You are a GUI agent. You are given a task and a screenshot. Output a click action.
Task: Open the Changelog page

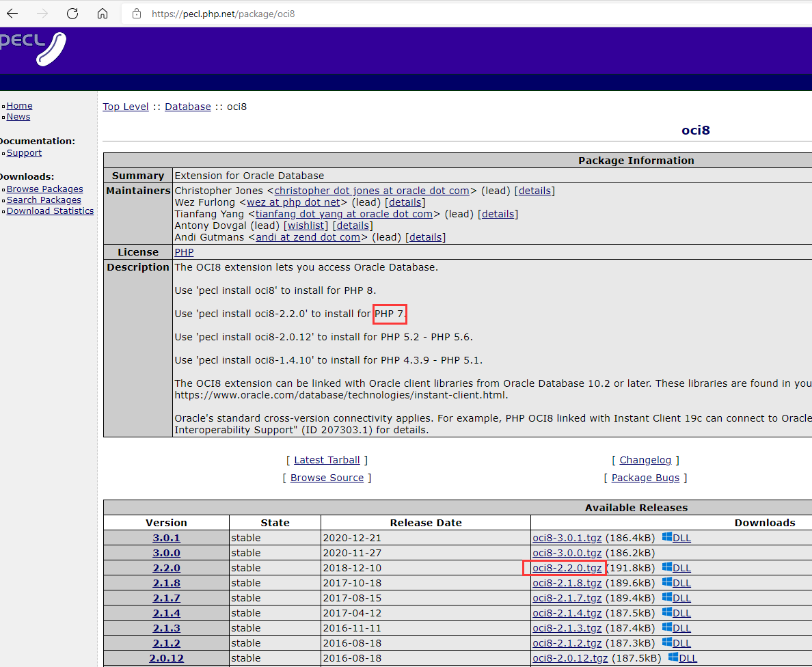(x=645, y=460)
